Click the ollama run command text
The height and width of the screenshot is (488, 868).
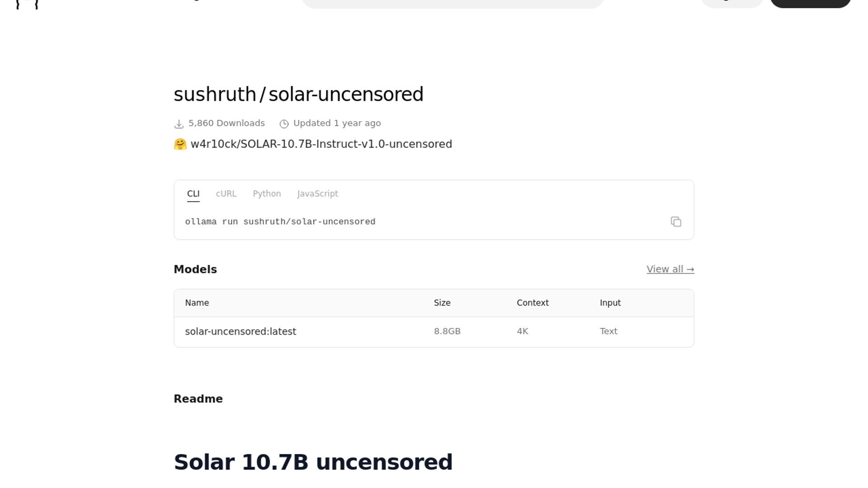tap(280, 222)
